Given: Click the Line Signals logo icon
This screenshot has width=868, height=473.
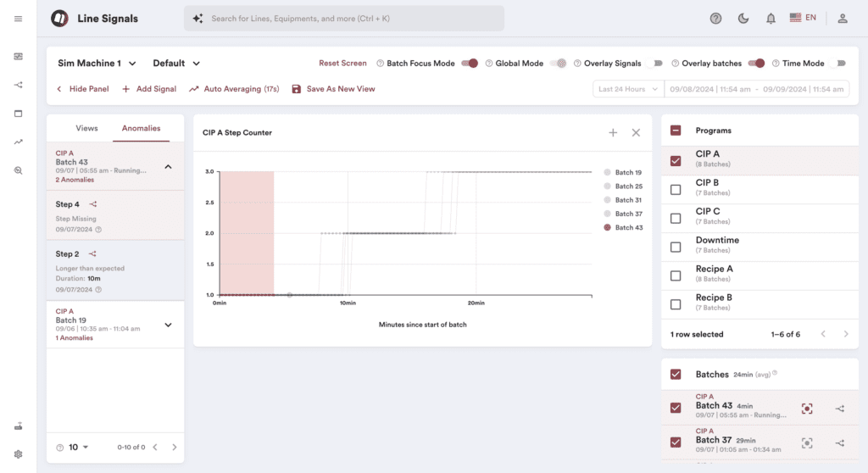Looking at the screenshot, I should tap(60, 19).
